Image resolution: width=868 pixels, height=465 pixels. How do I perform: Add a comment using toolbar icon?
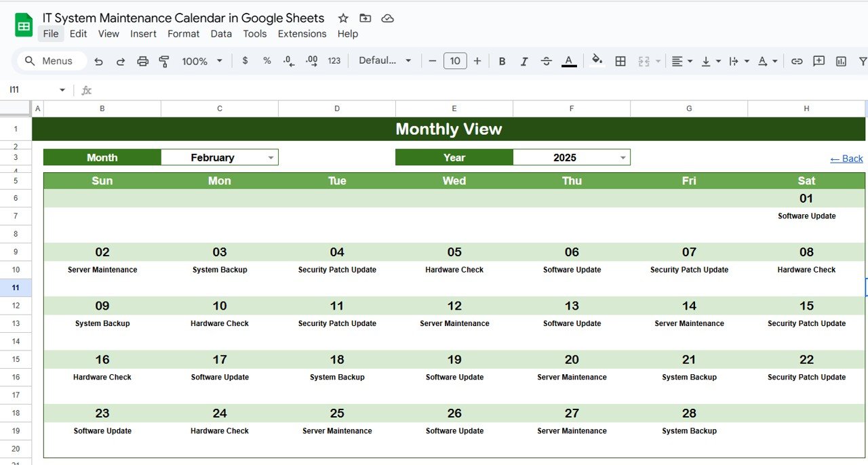click(818, 61)
